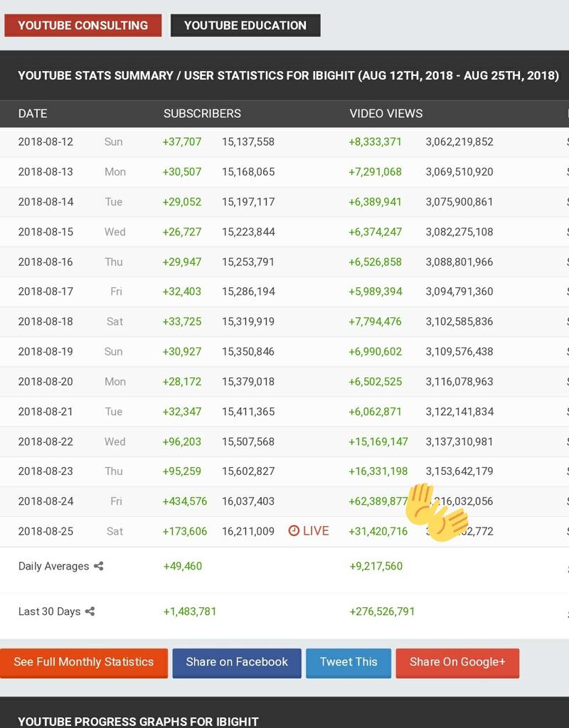
Task: Click total subscribers 16,211,009
Action: click(248, 531)
